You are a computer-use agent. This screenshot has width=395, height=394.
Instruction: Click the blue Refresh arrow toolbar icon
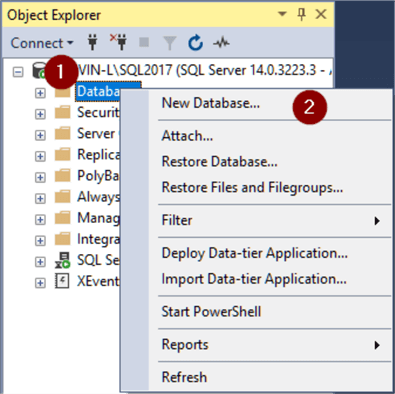[x=195, y=43]
